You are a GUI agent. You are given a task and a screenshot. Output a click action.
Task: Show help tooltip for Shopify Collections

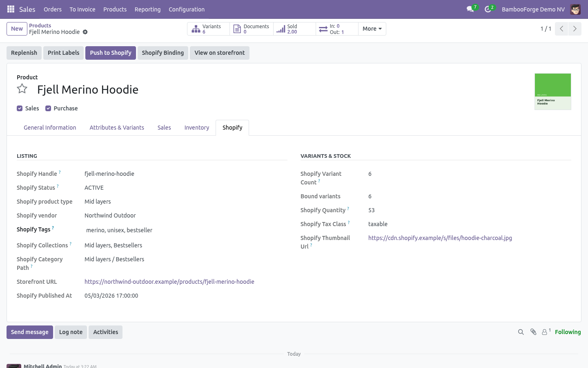tap(70, 244)
